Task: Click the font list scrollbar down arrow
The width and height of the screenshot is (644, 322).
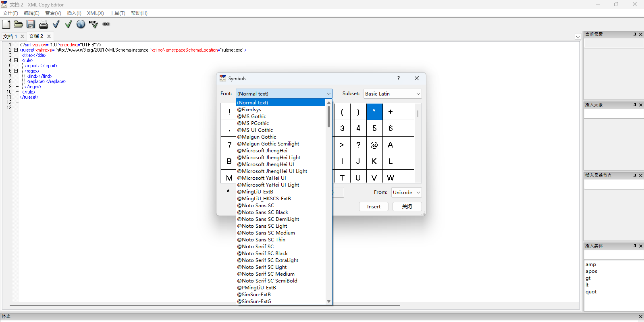Action: click(x=329, y=301)
